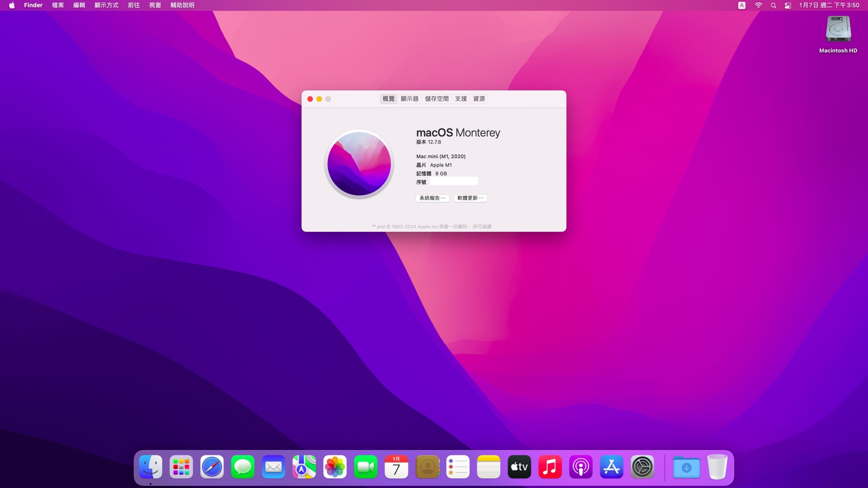Viewport: 868px width, 488px height.
Task: Launch Maps from the Dock
Action: tap(304, 467)
